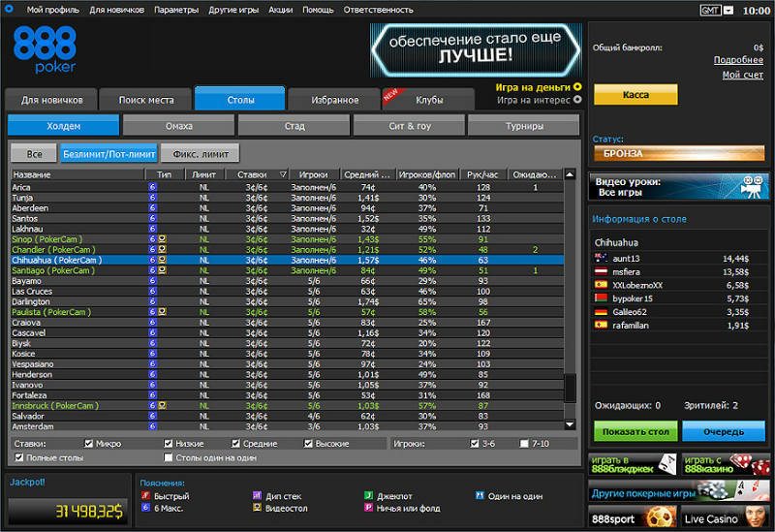Uncheck the Микро stakes checkbox
Screen dimensions: 775x532
89,444
